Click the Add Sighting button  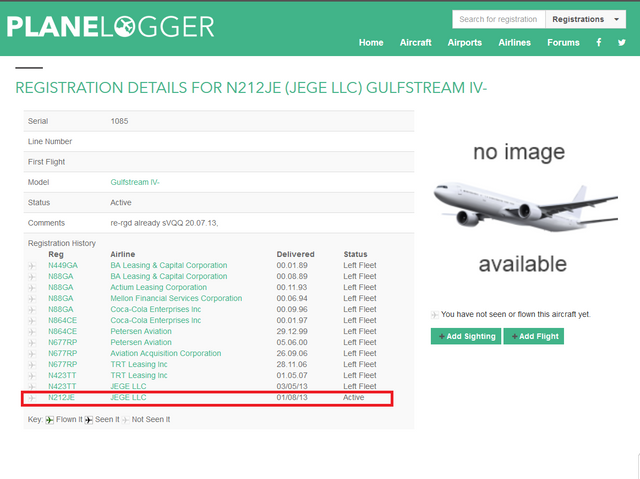click(x=466, y=336)
